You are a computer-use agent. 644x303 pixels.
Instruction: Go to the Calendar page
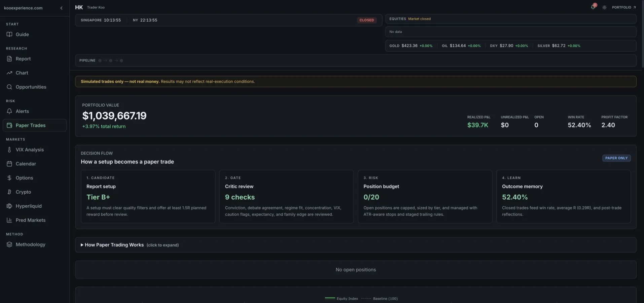tap(34, 164)
